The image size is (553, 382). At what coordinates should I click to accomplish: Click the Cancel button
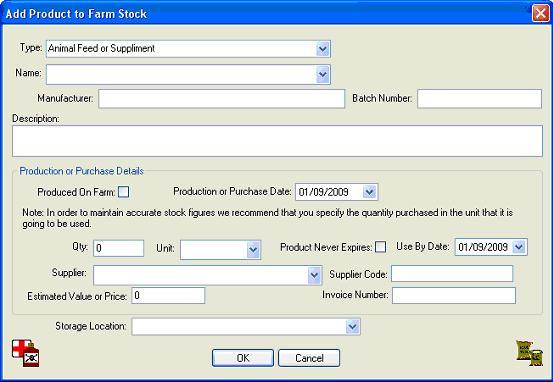coord(309,358)
